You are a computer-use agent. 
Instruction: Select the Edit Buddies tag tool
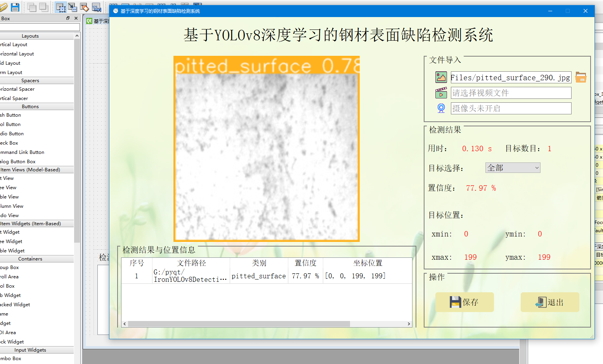(84, 7)
